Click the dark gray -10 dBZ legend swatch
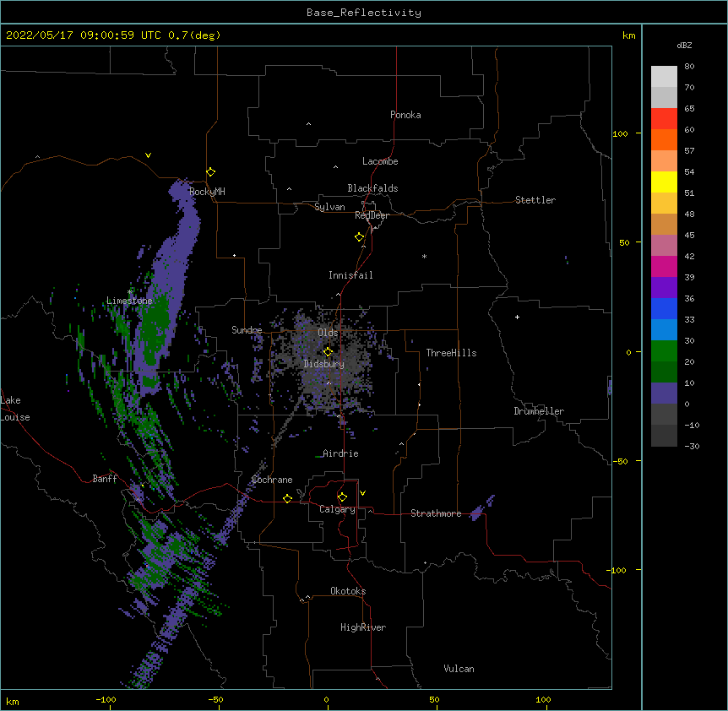 [664, 436]
